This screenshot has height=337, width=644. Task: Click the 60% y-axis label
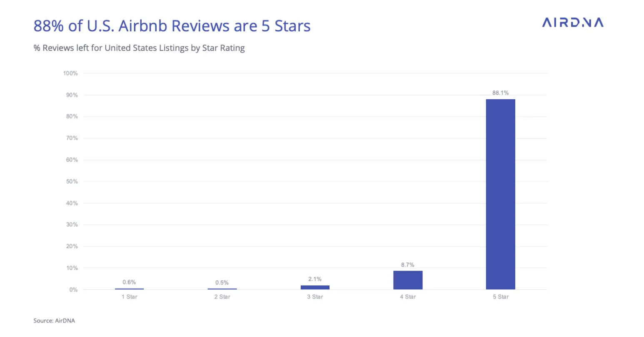tap(72, 160)
